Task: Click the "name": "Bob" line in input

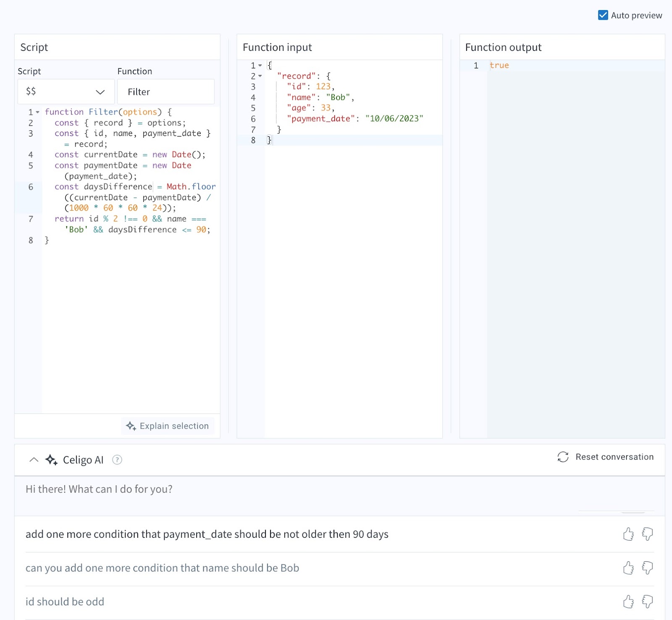Action: pyautogui.click(x=320, y=97)
